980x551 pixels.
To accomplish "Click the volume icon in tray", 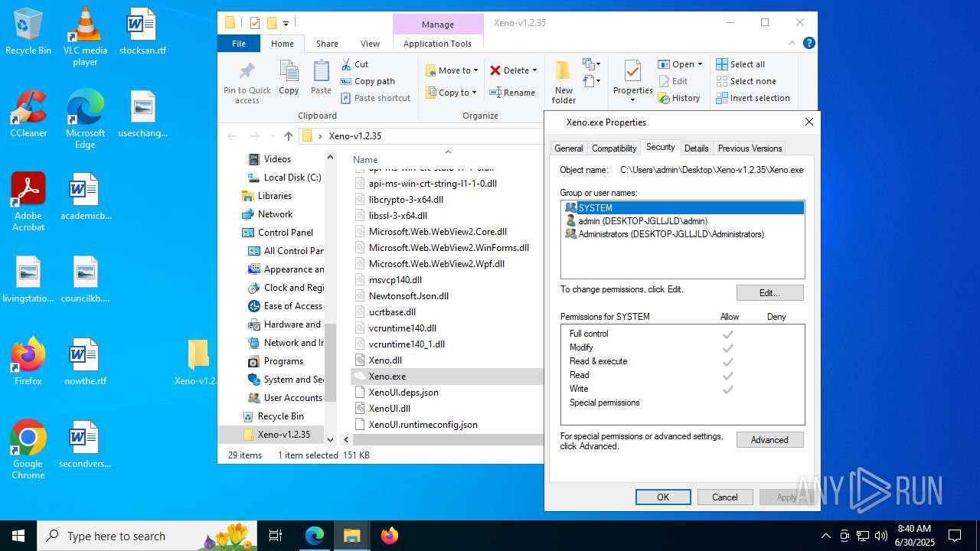I will [x=881, y=536].
